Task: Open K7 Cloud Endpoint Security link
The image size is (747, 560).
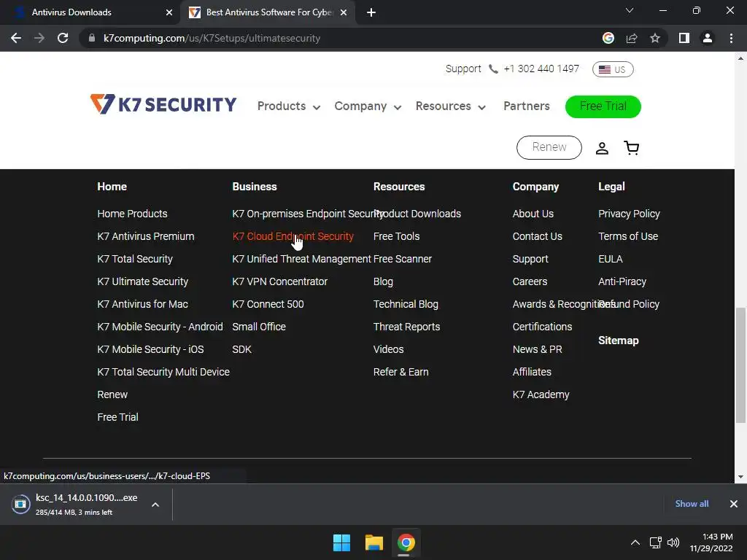Action: pyautogui.click(x=293, y=237)
